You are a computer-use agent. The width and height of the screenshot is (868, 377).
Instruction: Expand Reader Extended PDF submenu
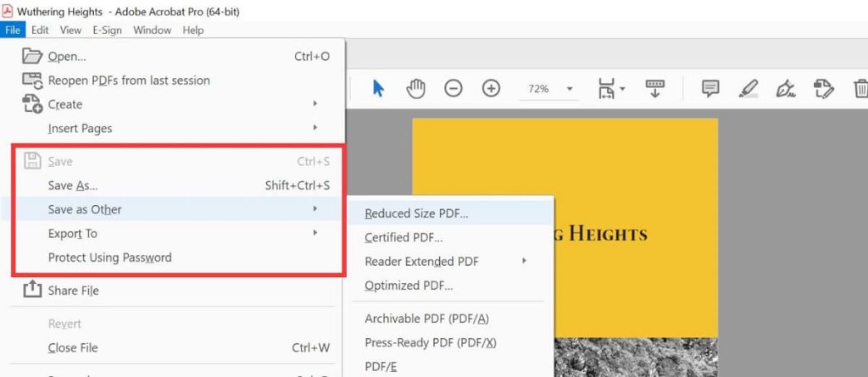(x=451, y=261)
